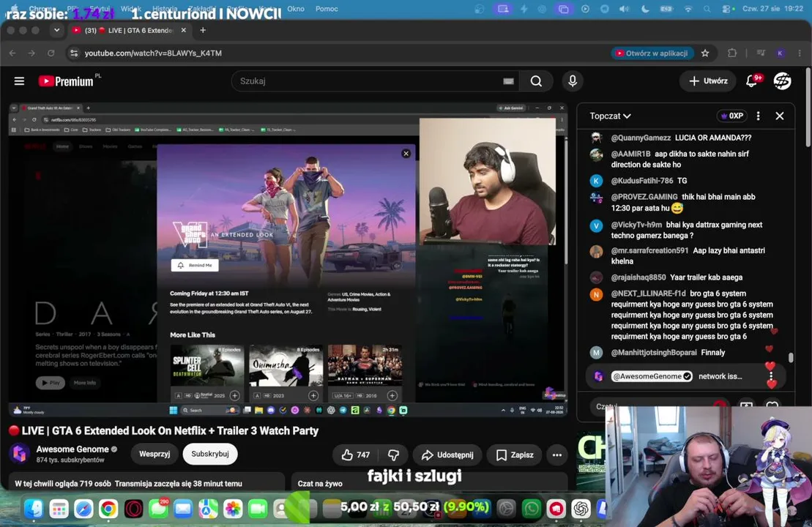Click the @QuannyGamezz chat username

click(641, 138)
